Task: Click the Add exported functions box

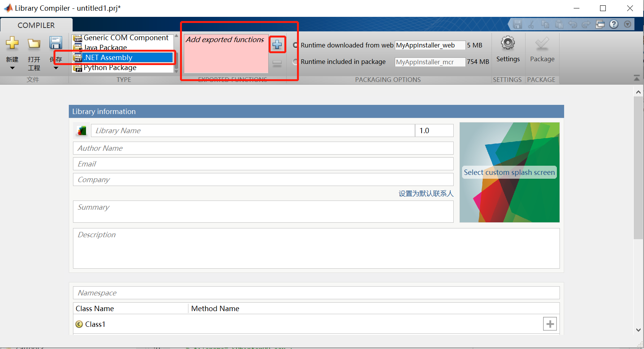Action: pyautogui.click(x=226, y=53)
